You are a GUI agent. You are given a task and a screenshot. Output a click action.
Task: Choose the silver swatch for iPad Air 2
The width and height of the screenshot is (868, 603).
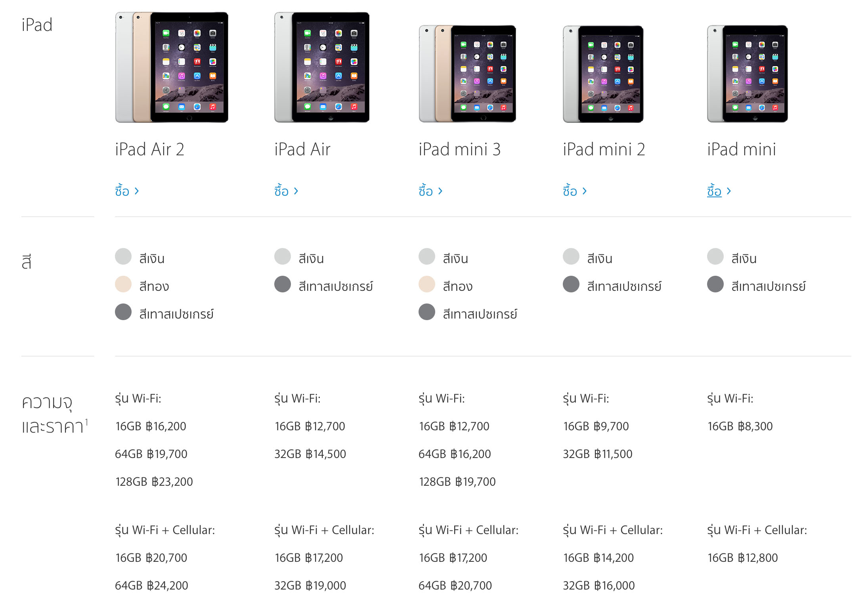(x=123, y=256)
